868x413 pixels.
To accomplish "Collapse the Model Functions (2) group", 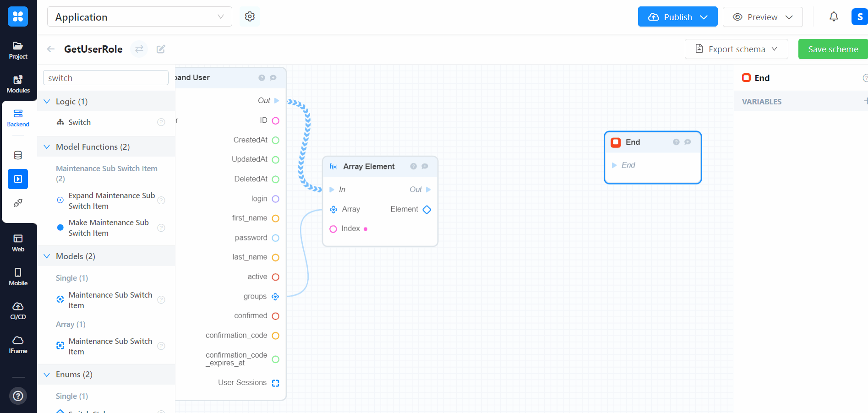I will click(x=47, y=147).
